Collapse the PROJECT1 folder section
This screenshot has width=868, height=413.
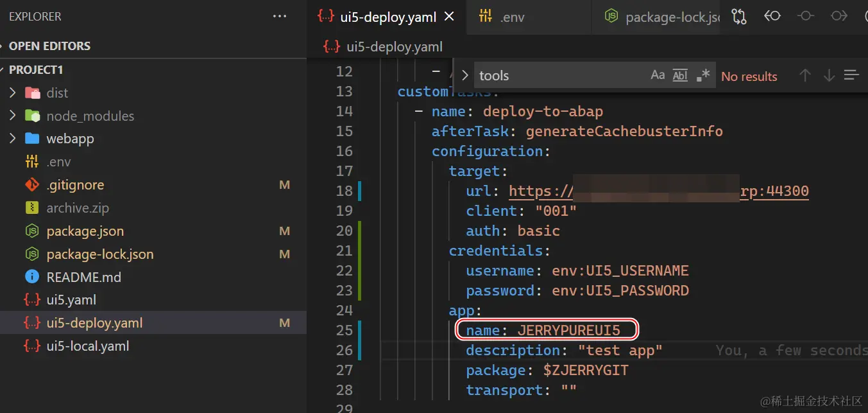tap(153, 69)
